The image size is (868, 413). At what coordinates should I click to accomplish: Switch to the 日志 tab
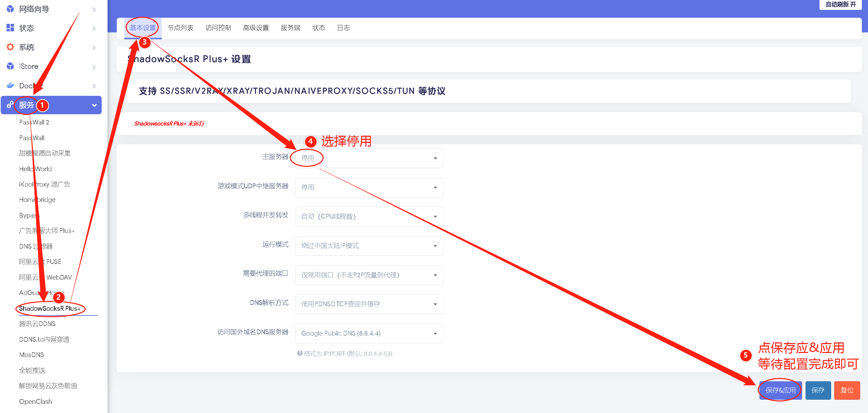[343, 28]
